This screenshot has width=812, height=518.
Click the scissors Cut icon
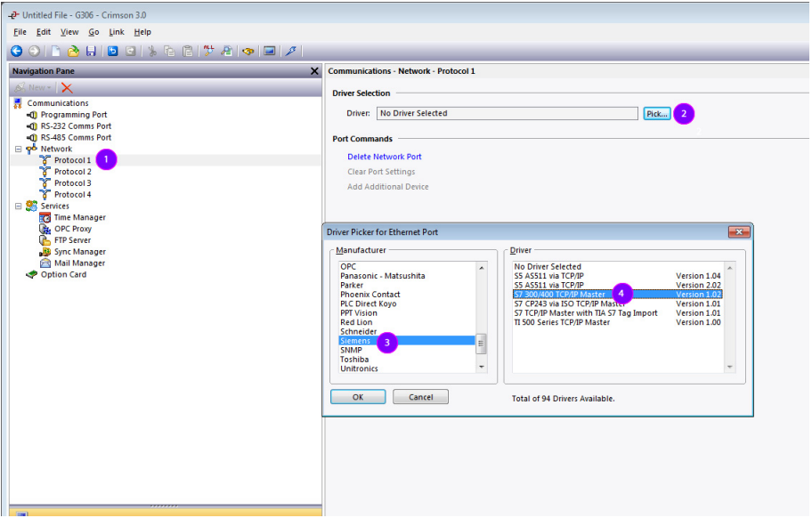(x=151, y=51)
